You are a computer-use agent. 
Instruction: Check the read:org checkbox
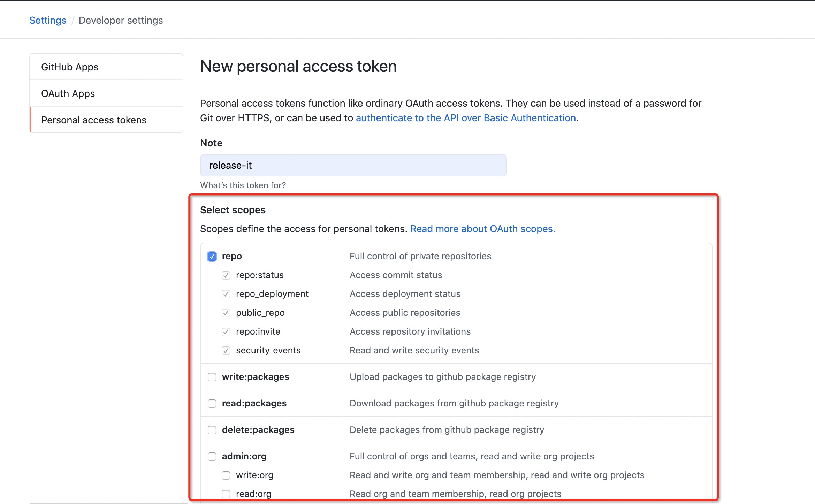click(226, 494)
